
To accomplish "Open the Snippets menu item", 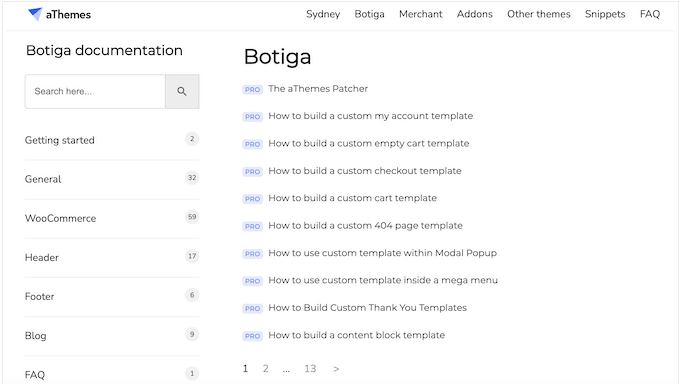I will tap(605, 14).
